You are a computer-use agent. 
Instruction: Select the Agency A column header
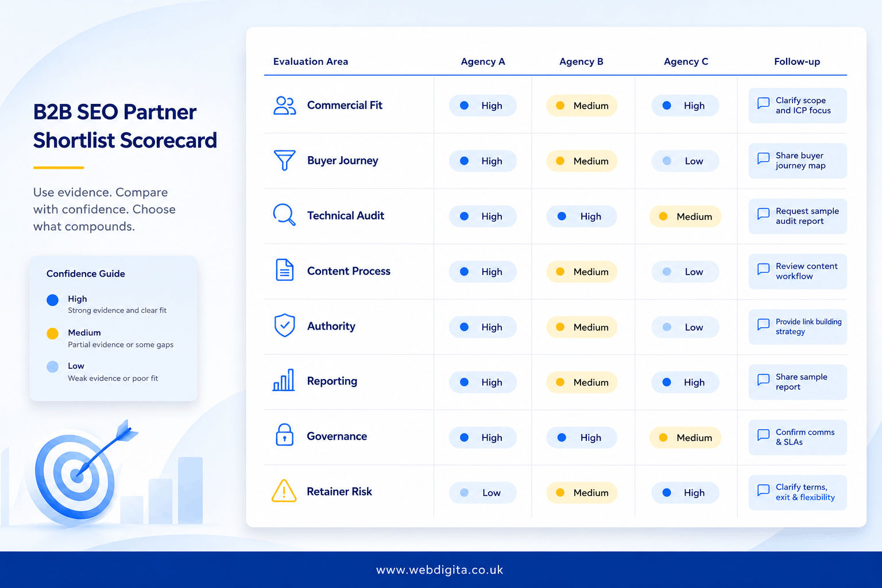tap(483, 61)
